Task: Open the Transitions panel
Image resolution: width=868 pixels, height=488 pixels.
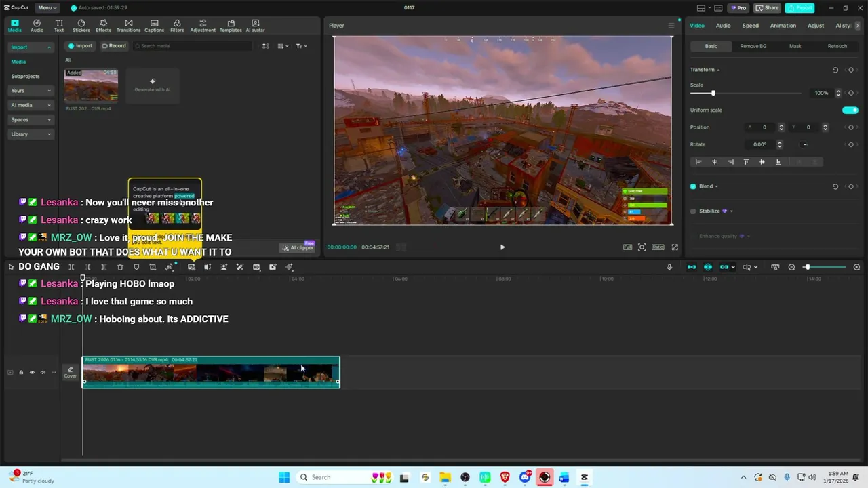Action: [128, 26]
